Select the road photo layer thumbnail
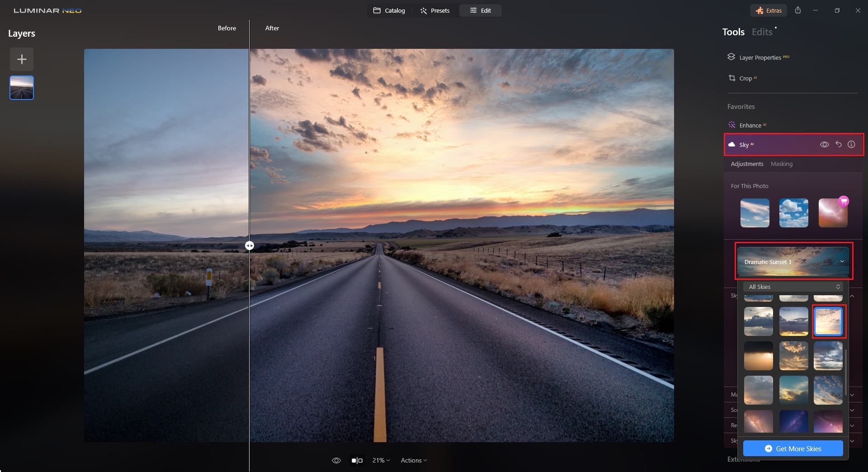The width and height of the screenshot is (868, 472). tap(22, 88)
